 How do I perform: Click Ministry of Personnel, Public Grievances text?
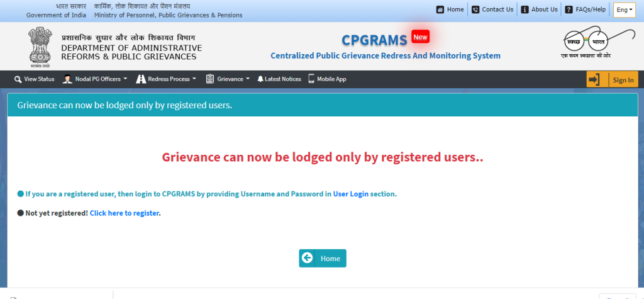[x=168, y=15]
